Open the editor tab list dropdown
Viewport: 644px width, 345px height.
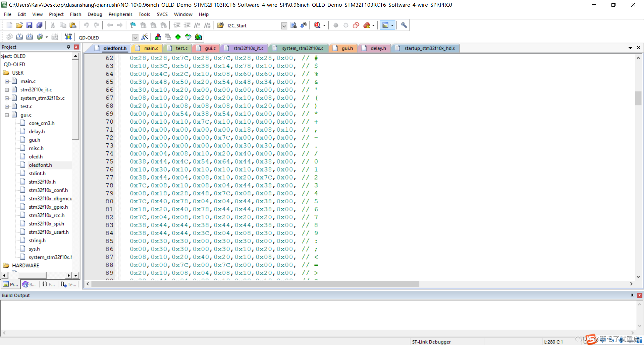click(630, 48)
